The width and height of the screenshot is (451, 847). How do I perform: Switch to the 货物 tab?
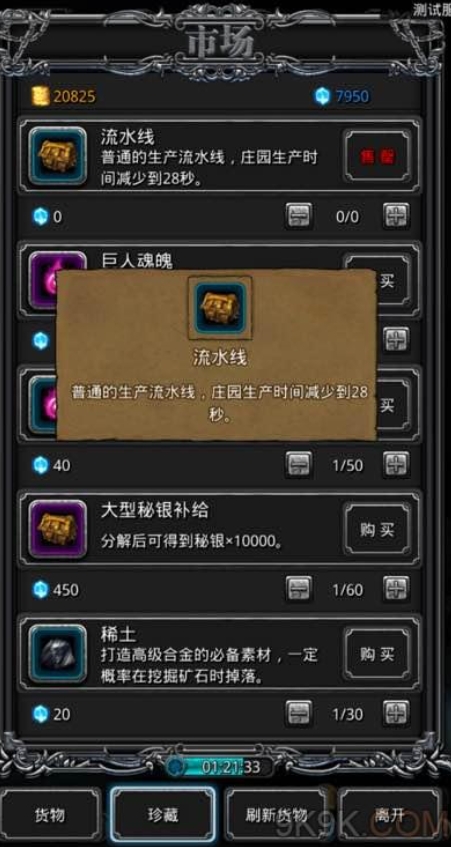[50, 815]
